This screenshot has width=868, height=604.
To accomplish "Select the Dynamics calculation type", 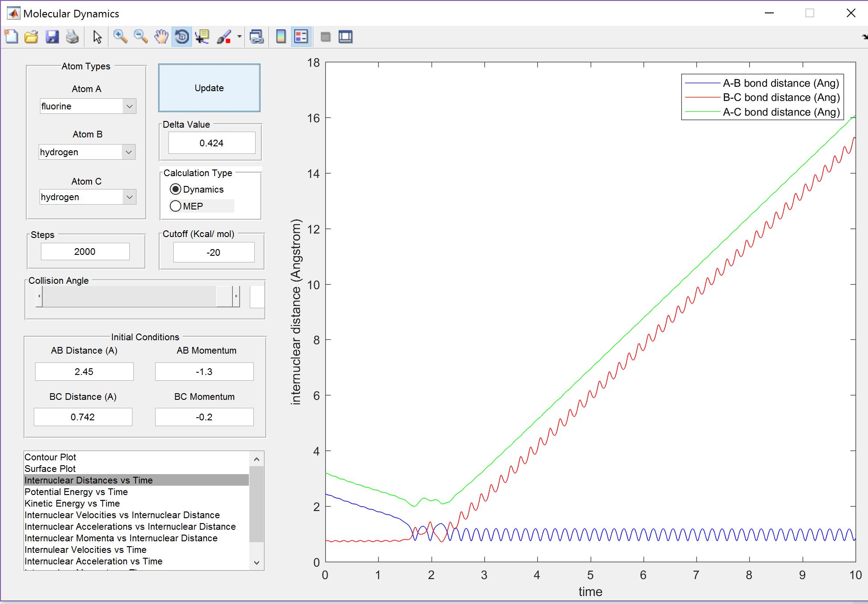I will click(176, 189).
